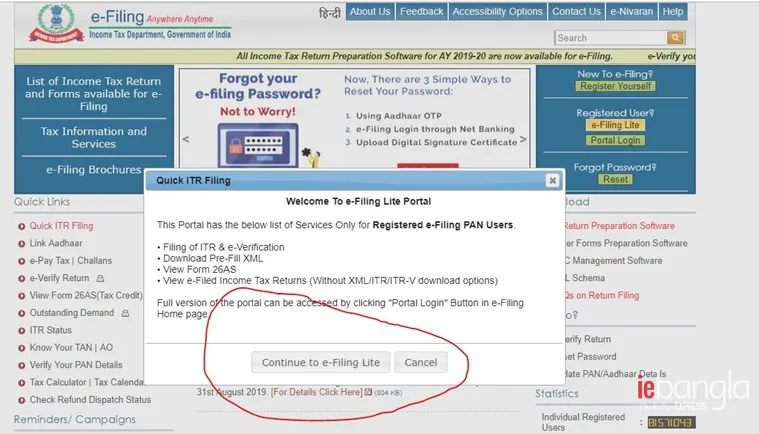Open e-Pay Tax Challans link
Screen dimensions: 759x434
[x=70, y=261]
